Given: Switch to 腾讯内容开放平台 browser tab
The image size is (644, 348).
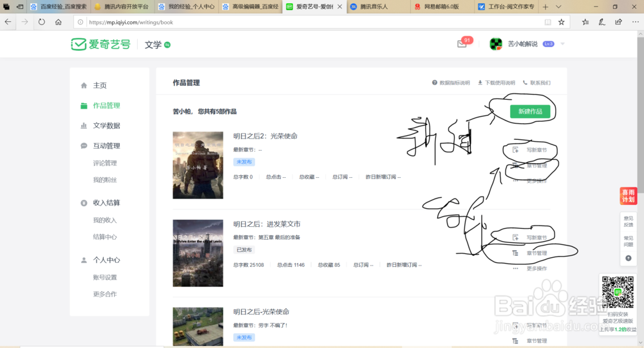Looking at the screenshot, I should (122, 6).
